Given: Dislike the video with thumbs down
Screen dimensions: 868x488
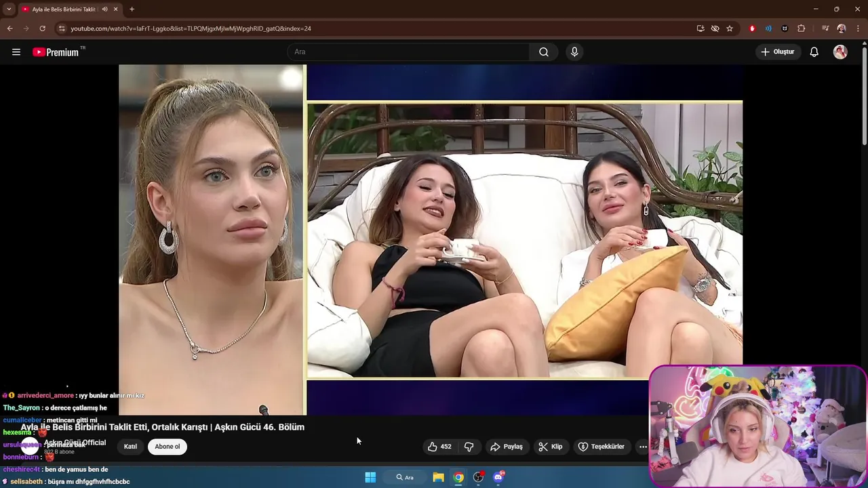Looking at the screenshot, I should point(469,447).
